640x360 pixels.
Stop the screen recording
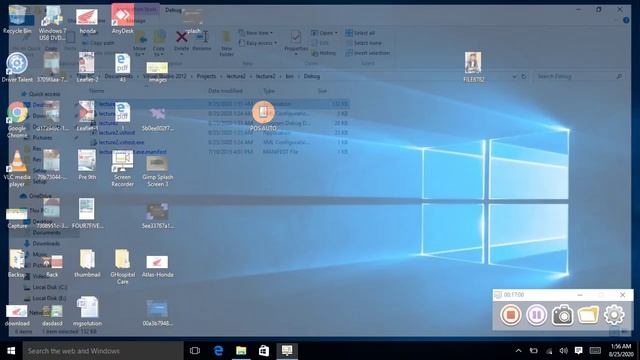click(511, 315)
